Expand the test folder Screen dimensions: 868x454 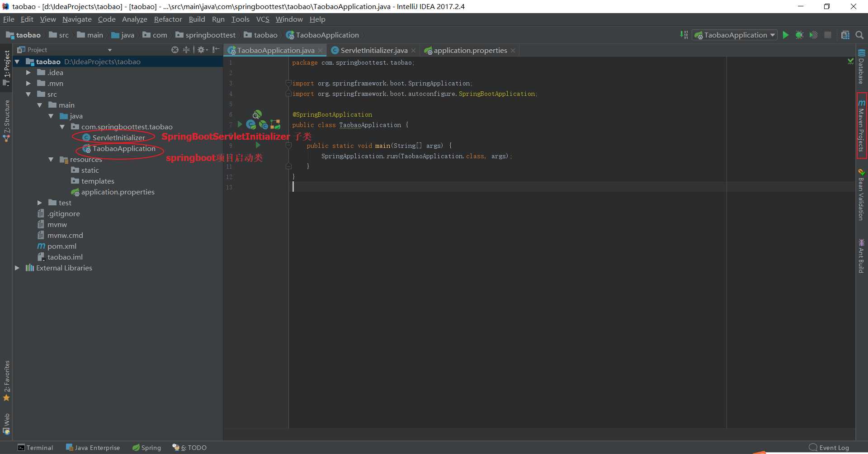(x=40, y=203)
